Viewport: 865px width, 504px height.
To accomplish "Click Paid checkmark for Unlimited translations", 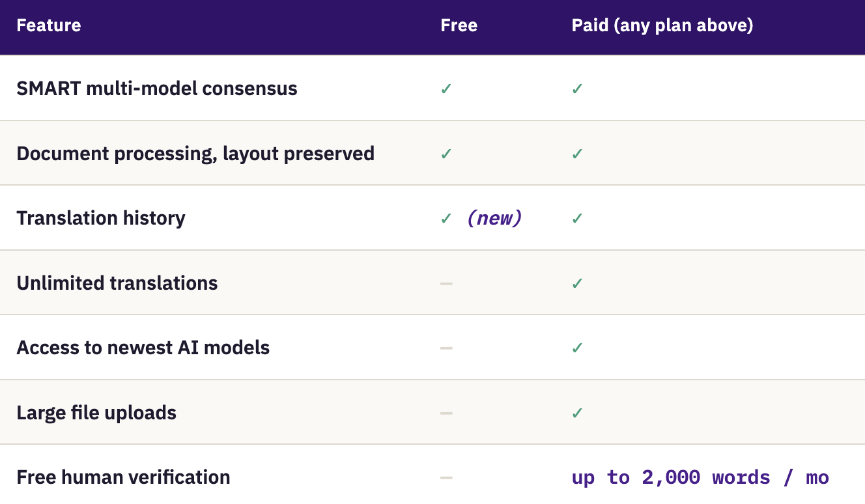I will [x=577, y=283].
